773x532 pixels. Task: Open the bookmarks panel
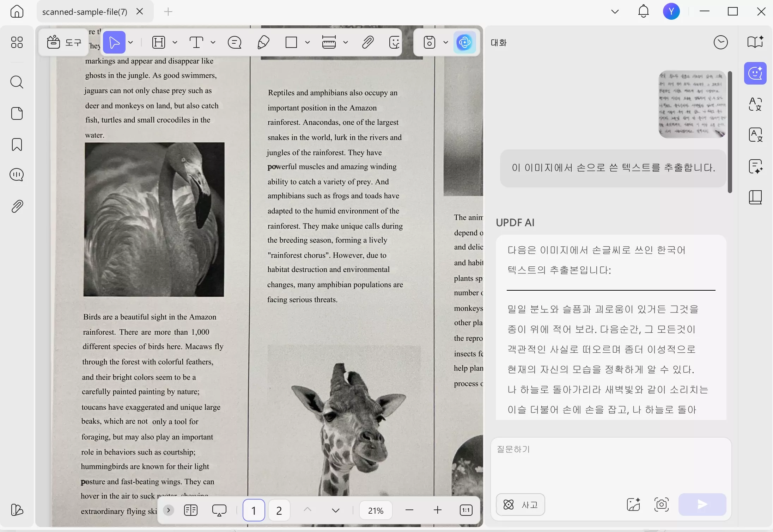(x=17, y=144)
